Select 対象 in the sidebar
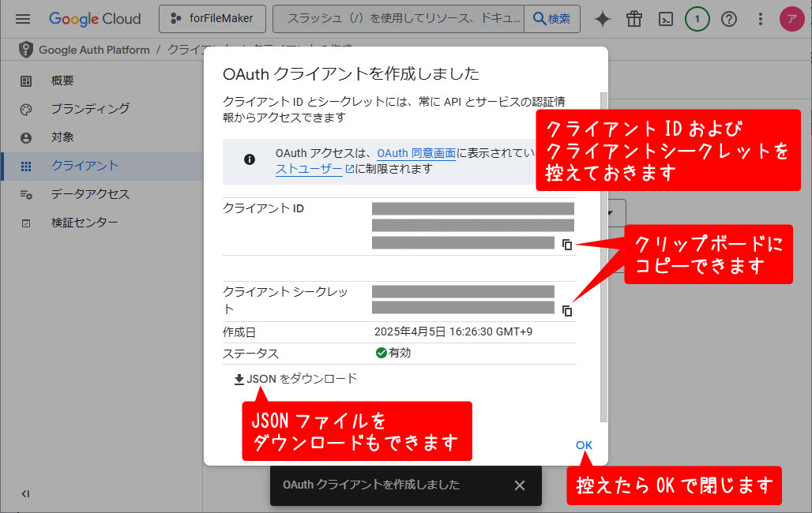 click(101, 137)
